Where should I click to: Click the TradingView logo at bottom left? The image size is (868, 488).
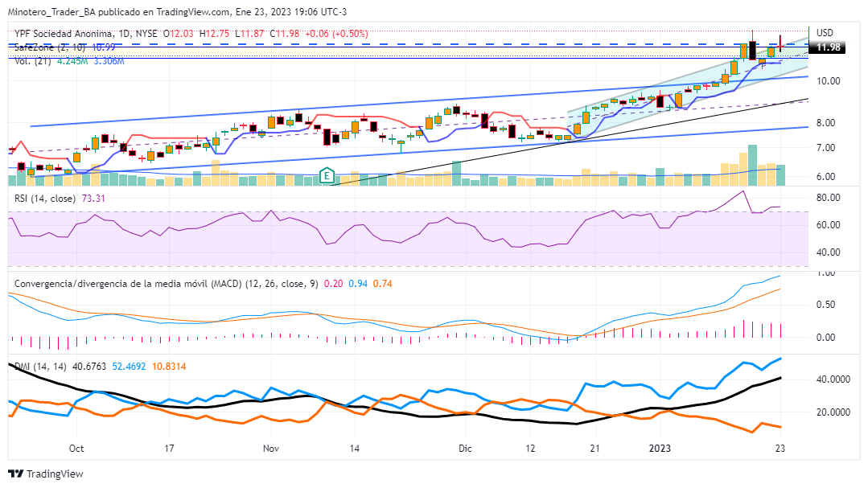point(46,474)
